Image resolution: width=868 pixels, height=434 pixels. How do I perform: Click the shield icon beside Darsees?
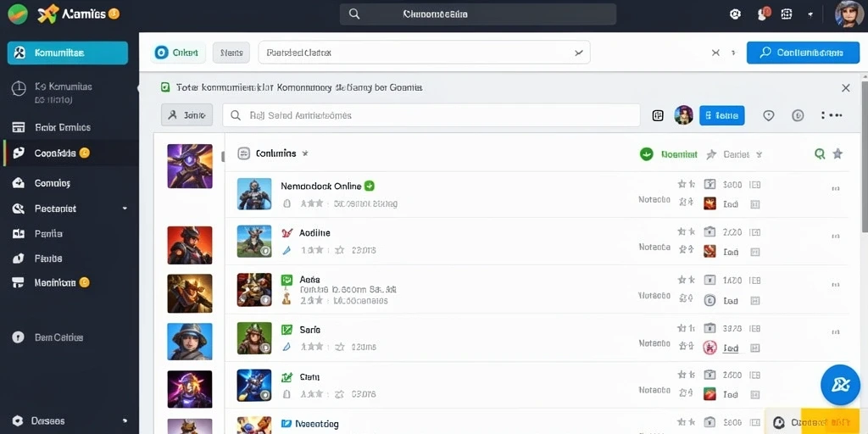click(x=18, y=420)
